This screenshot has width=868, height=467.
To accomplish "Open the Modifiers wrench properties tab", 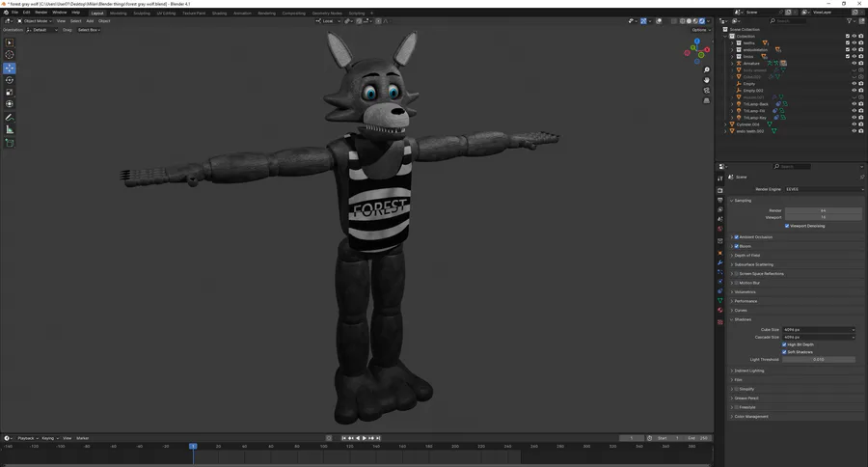I will pyautogui.click(x=720, y=262).
